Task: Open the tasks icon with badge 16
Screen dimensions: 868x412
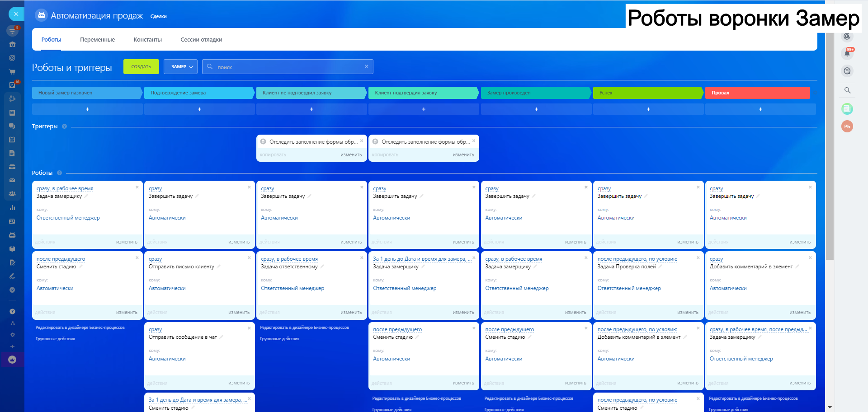Action: click(12, 85)
